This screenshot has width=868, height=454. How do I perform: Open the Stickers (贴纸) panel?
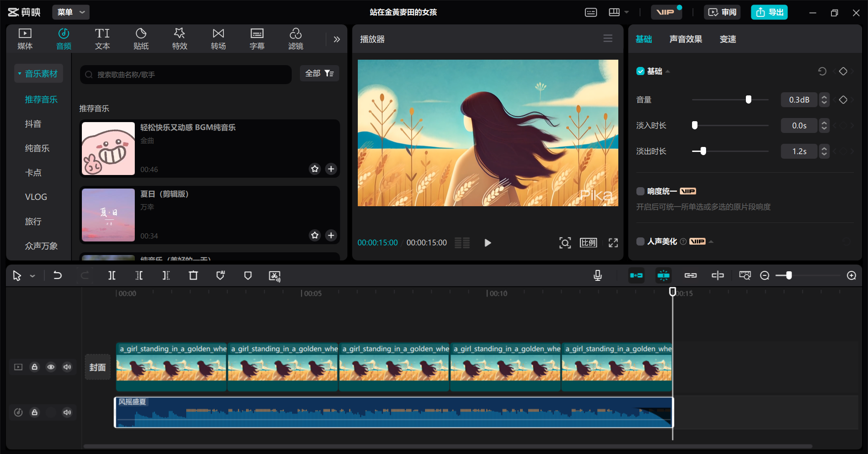click(141, 39)
